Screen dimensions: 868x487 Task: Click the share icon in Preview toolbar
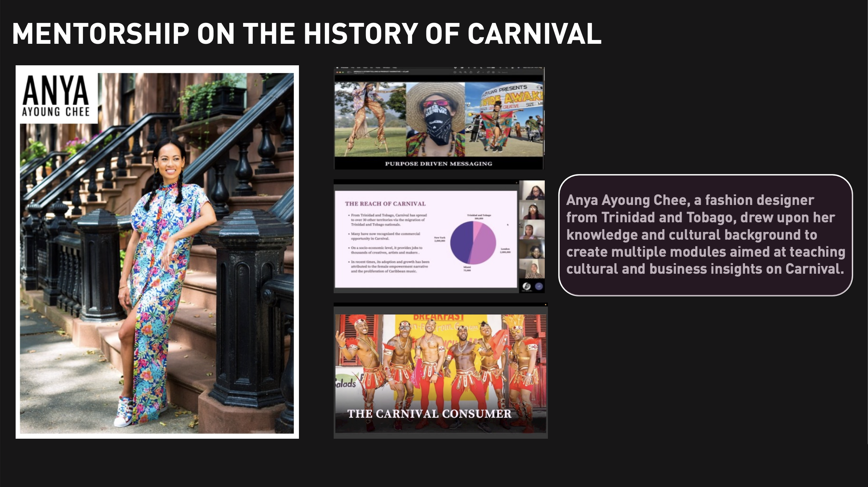pyautogui.click(x=471, y=72)
